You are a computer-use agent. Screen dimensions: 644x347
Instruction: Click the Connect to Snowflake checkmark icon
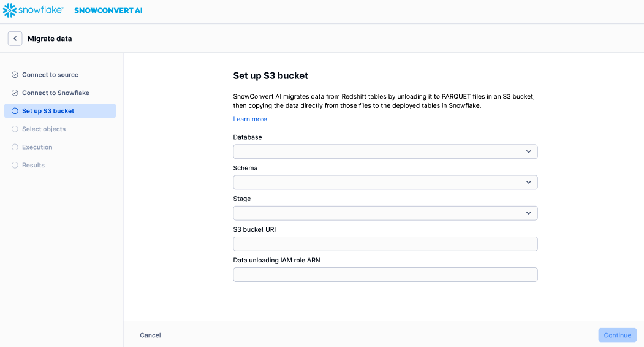15,93
